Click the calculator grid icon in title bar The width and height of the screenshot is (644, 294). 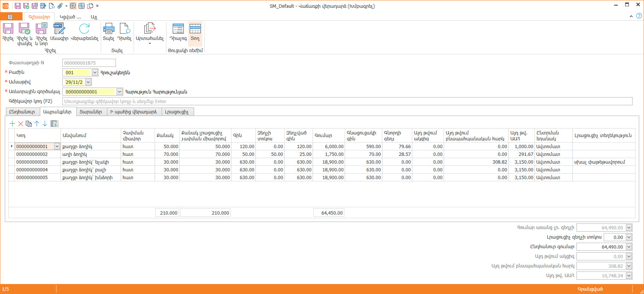(x=82, y=6)
